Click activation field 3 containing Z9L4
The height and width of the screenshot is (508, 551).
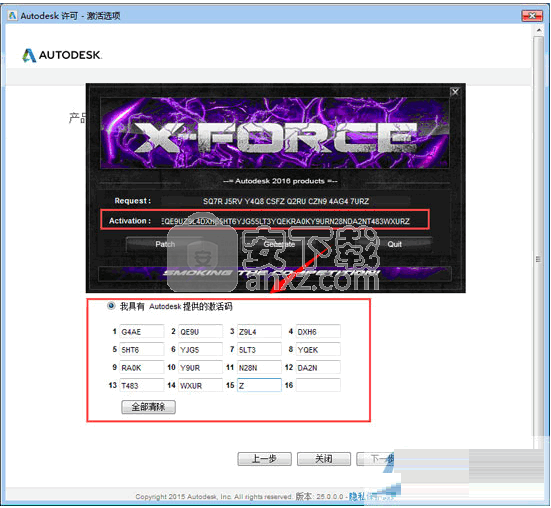pos(259,332)
